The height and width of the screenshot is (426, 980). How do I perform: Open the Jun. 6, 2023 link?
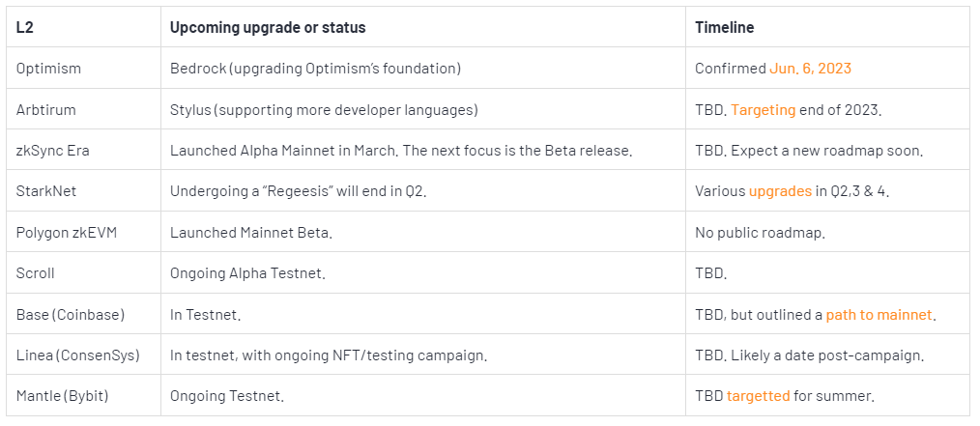click(x=810, y=68)
